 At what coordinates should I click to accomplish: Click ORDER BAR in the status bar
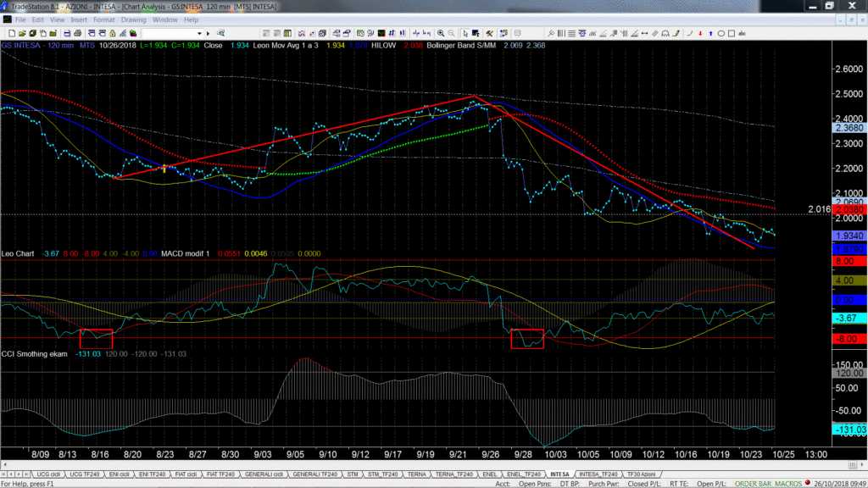pos(753,484)
